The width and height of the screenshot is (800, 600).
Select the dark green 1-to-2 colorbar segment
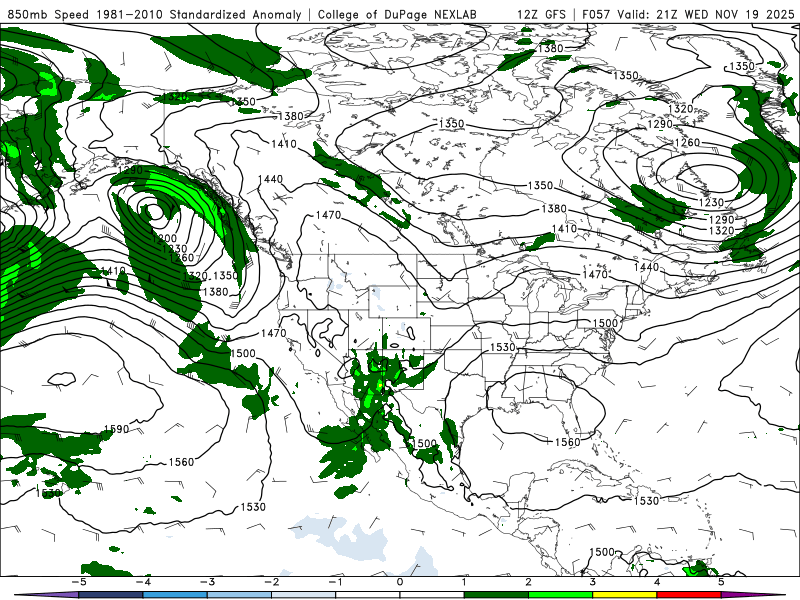click(496, 595)
